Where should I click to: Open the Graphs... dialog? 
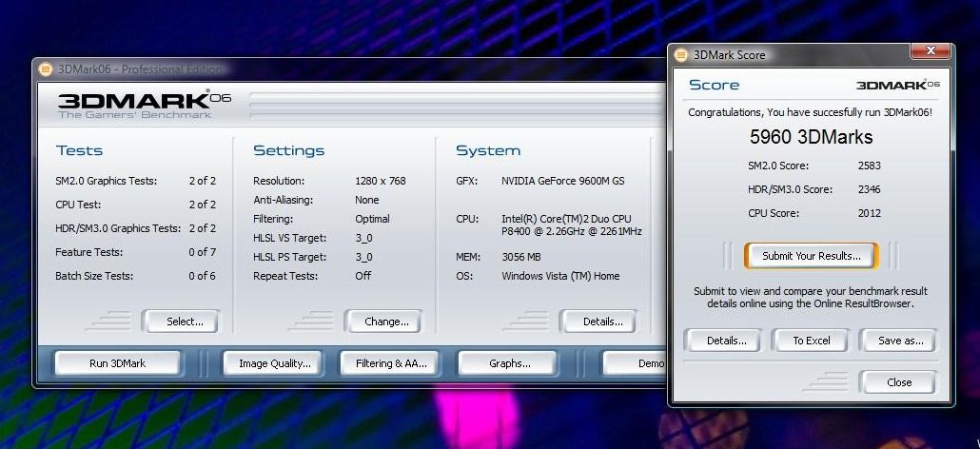point(507,362)
